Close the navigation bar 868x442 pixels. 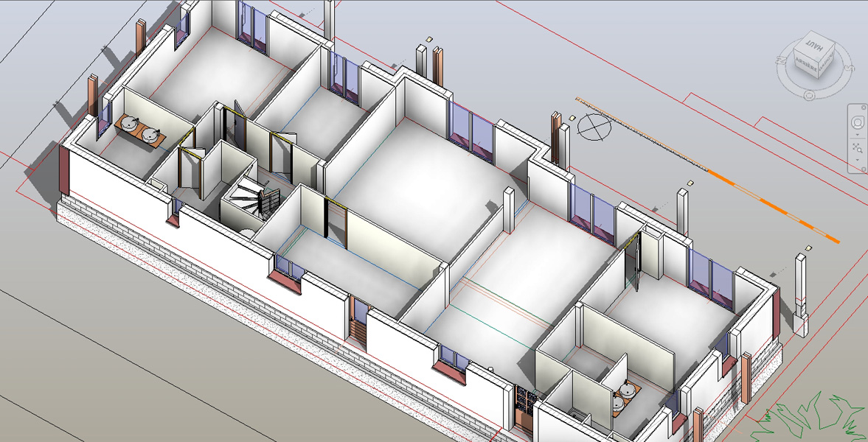(x=864, y=108)
